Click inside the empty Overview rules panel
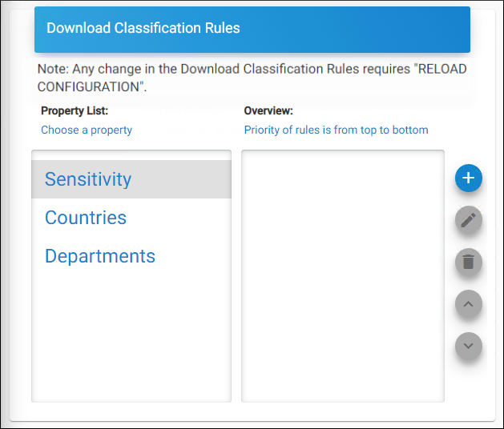Viewport: 504px width, 429px height. coord(342,276)
